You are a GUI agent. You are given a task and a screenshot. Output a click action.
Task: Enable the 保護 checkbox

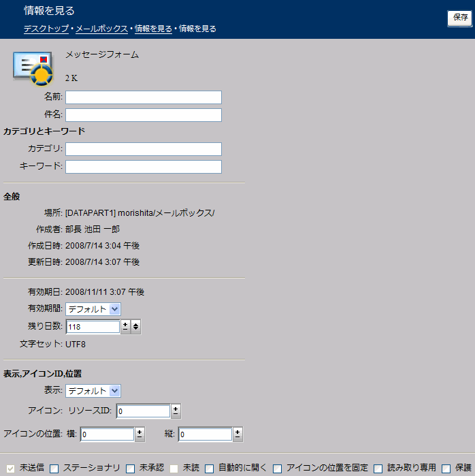click(446, 469)
